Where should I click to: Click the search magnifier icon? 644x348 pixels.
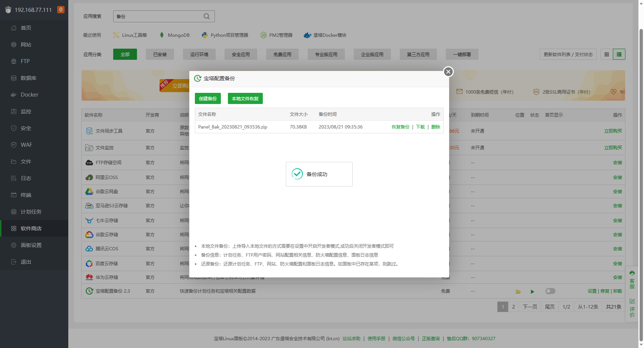[207, 16]
